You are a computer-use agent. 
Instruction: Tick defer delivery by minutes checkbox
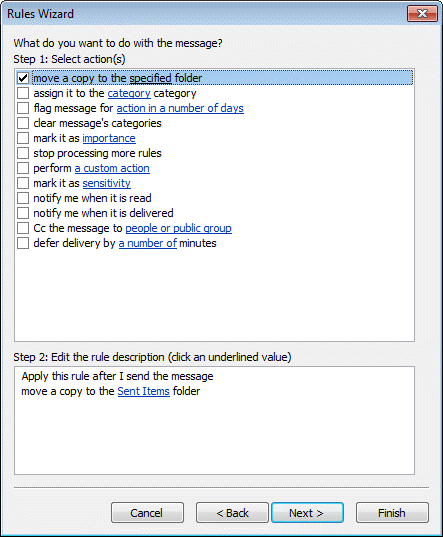(23, 243)
